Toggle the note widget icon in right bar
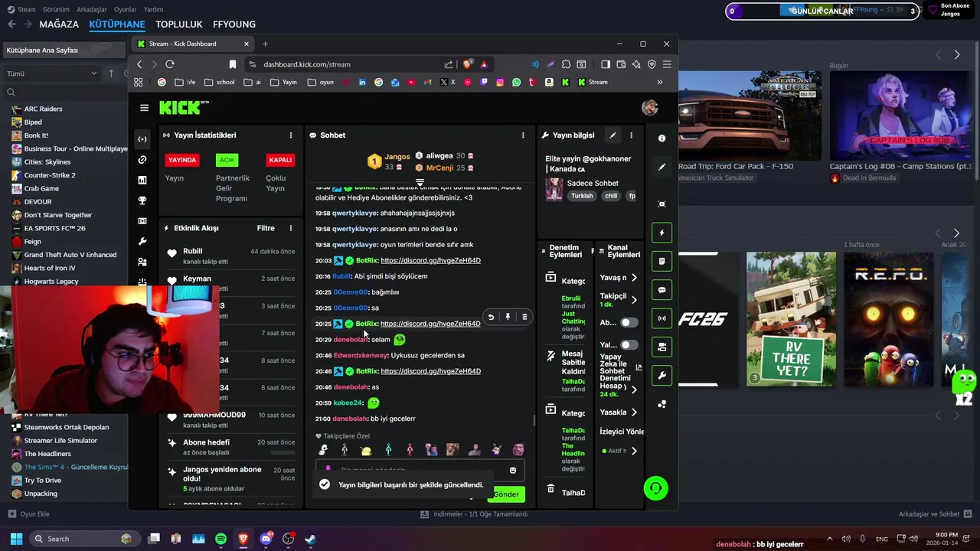 pyautogui.click(x=661, y=261)
